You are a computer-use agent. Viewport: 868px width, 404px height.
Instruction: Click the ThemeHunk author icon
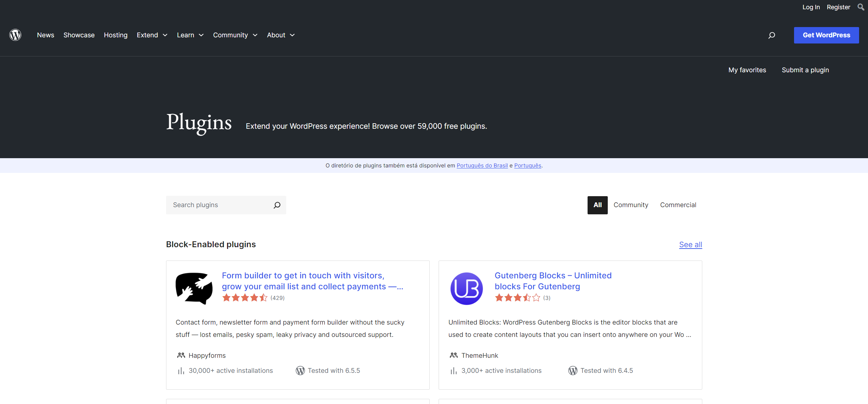tap(453, 355)
